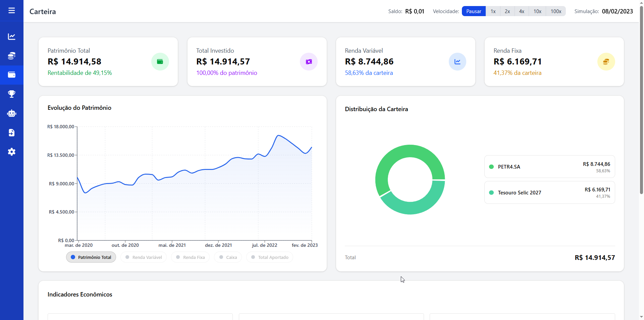This screenshot has height=320, width=644.
Task: Show the Total Aportado chart series
Action: [x=270, y=257]
